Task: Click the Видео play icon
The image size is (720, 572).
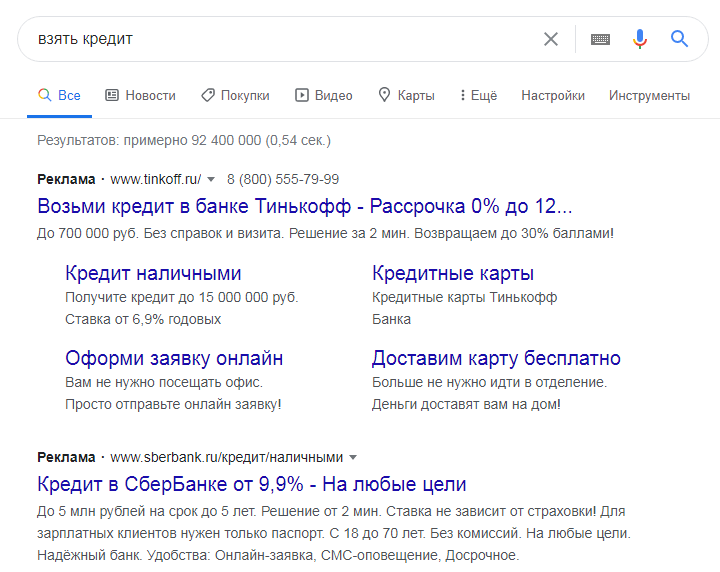Action: (x=302, y=95)
